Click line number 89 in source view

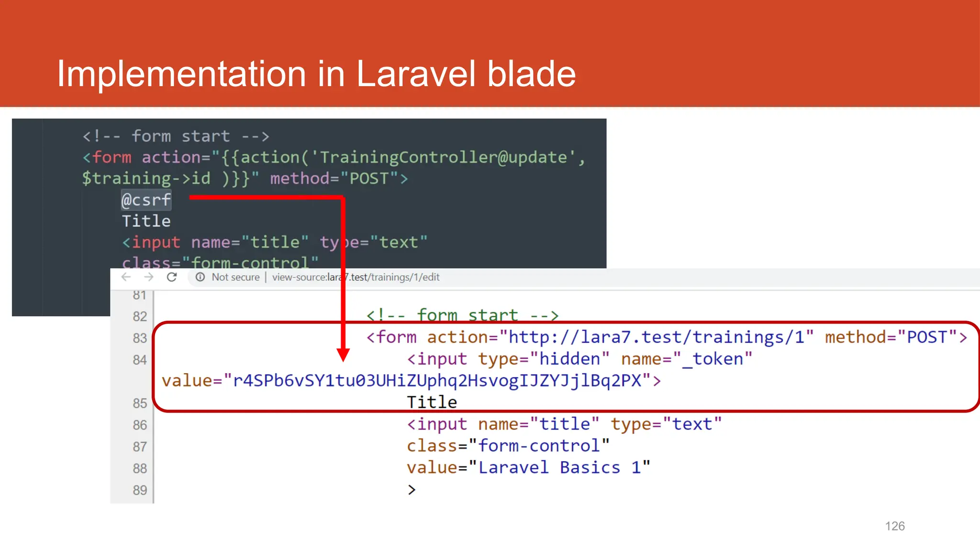140,490
